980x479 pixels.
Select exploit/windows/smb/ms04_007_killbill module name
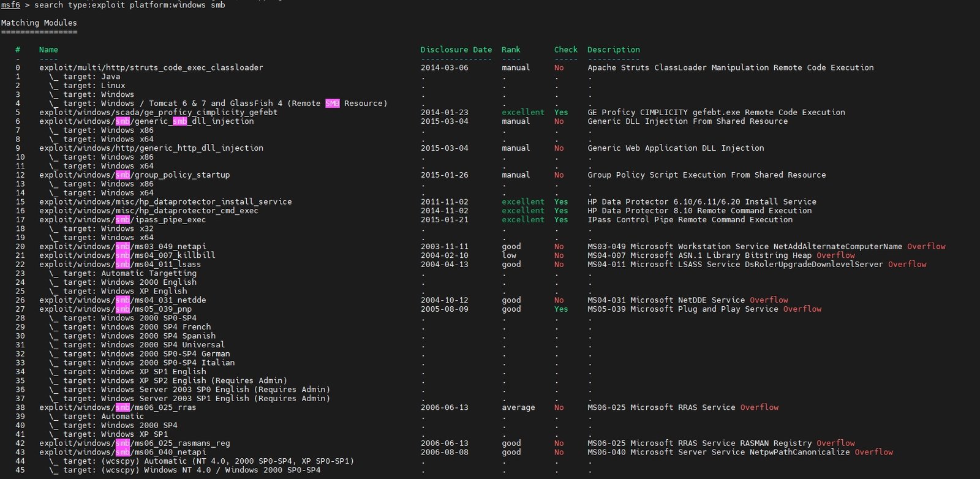click(x=127, y=255)
